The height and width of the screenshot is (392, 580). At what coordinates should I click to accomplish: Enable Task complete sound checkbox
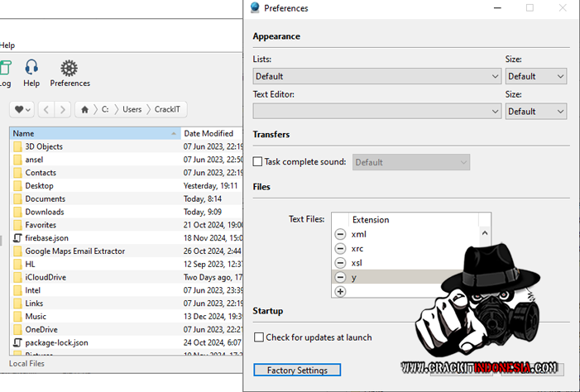[x=257, y=162]
